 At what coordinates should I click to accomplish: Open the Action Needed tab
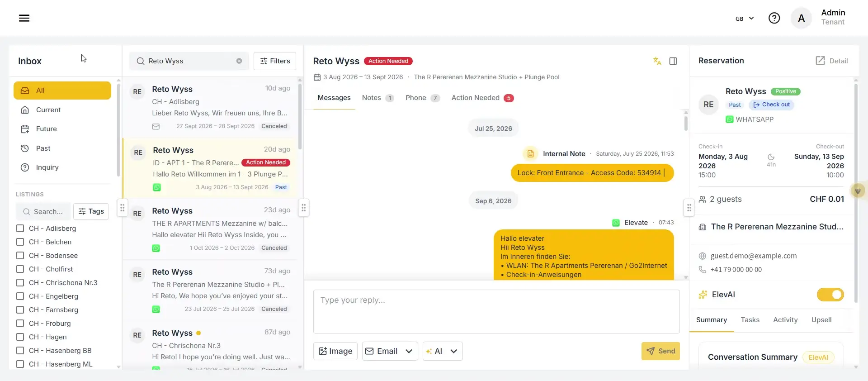pos(482,98)
